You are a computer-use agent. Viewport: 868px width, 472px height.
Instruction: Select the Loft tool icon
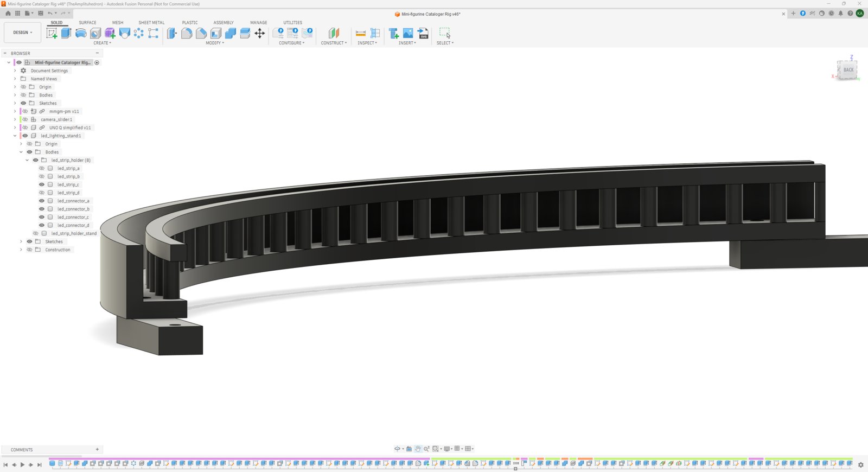click(x=125, y=33)
